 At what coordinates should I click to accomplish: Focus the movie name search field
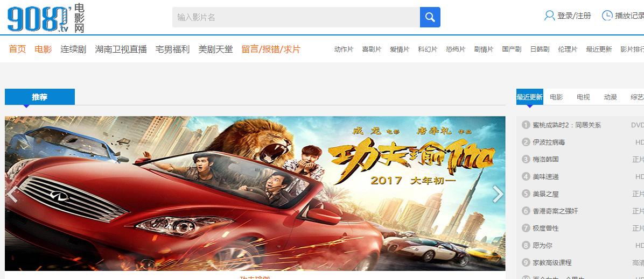(296, 17)
